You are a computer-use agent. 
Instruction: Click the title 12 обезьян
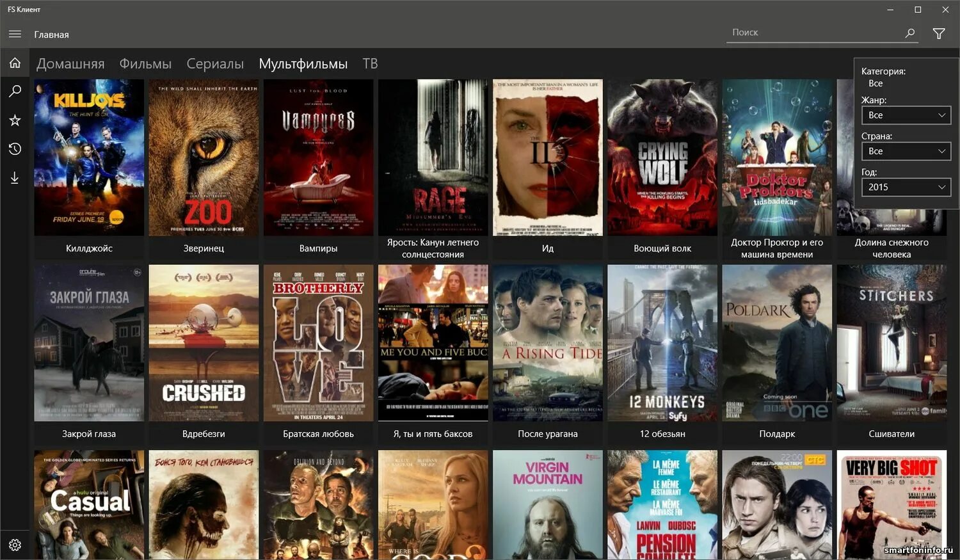tap(662, 434)
